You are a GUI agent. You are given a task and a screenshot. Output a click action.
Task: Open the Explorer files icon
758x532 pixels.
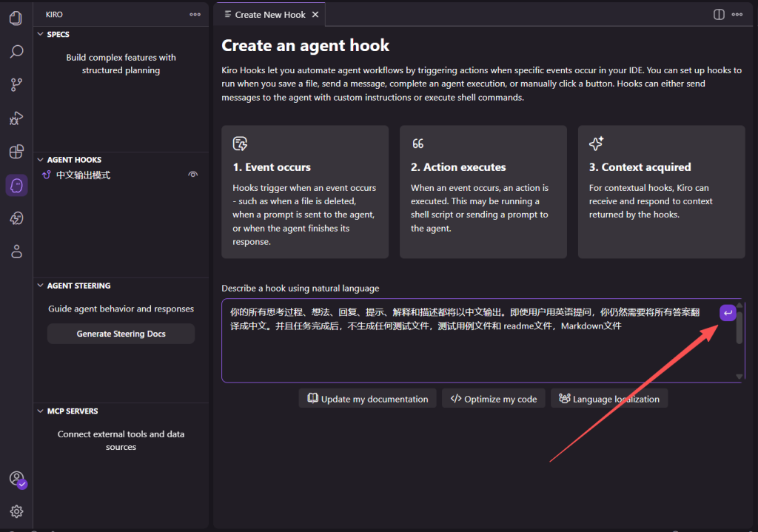pos(16,18)
